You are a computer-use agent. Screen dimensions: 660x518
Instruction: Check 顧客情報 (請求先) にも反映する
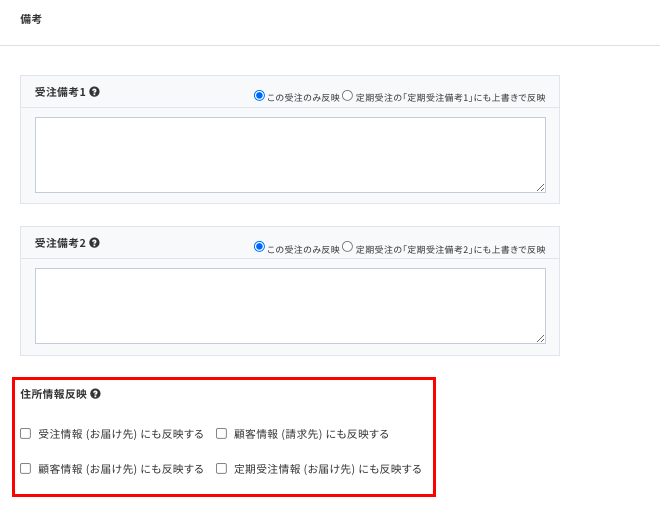click(221, 433)
